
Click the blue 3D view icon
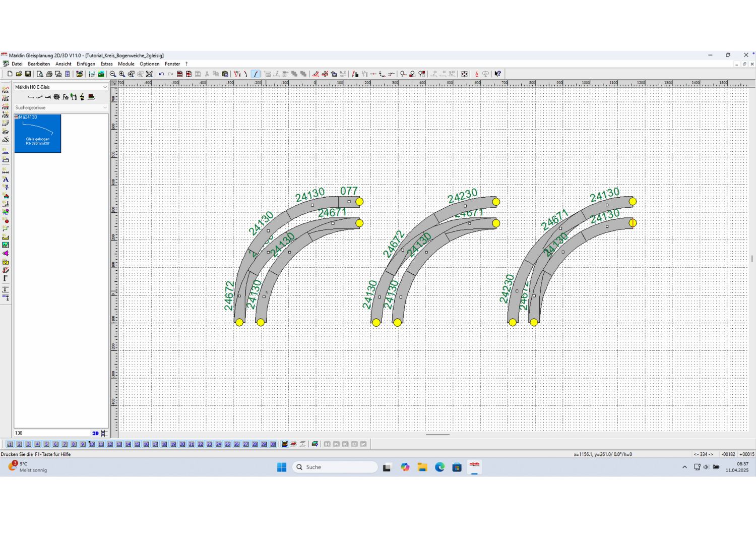coord(95,433)
